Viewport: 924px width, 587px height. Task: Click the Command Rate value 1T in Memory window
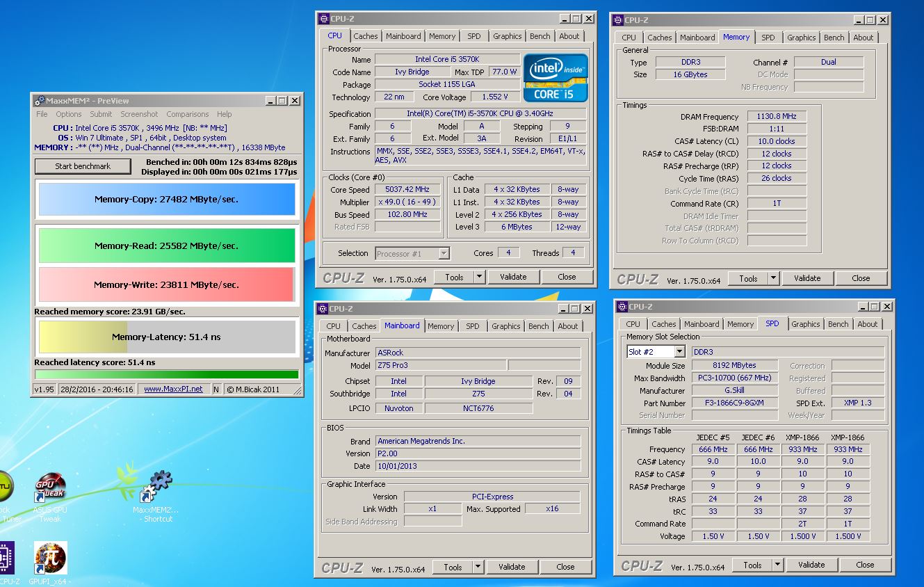pos(777,204)
